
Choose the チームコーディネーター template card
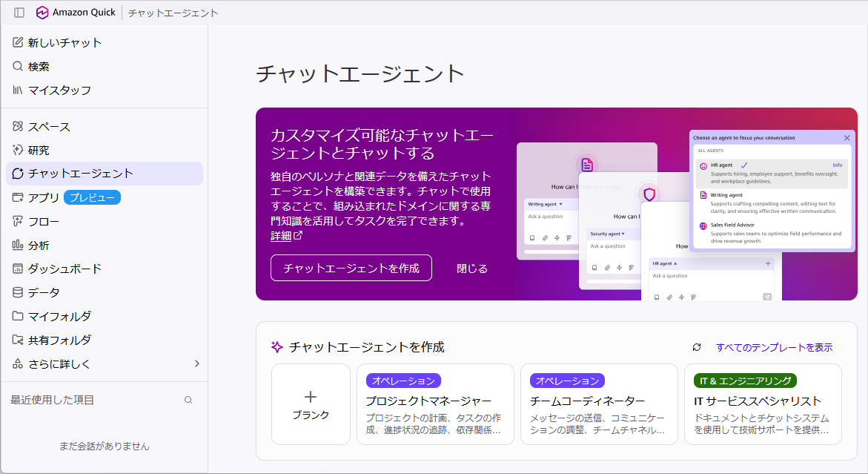pyautogui.click(x=599, y=404)
